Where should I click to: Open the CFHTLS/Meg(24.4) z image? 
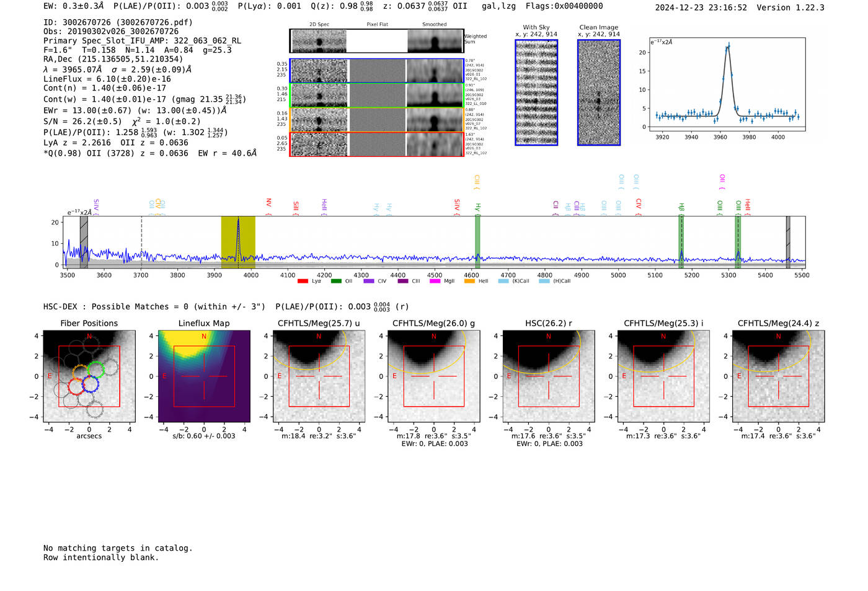pos(778,376)
